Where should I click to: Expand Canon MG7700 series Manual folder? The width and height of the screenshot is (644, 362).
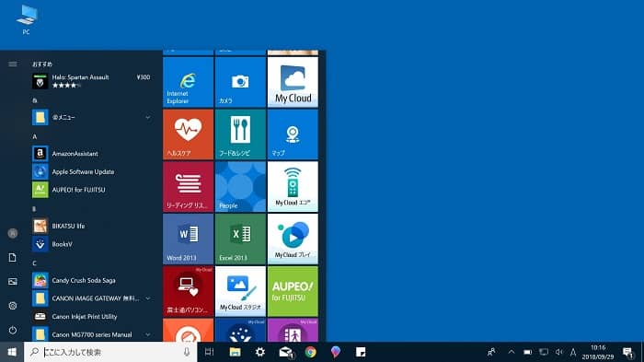pyautogui.click(x=92, y=334)
